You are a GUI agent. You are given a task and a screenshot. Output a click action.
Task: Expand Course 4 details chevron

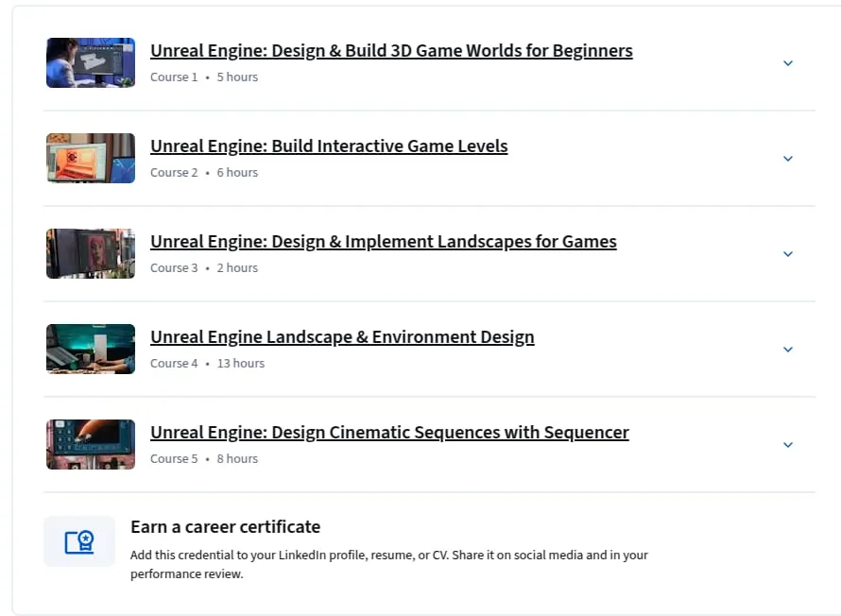(788, 350)
